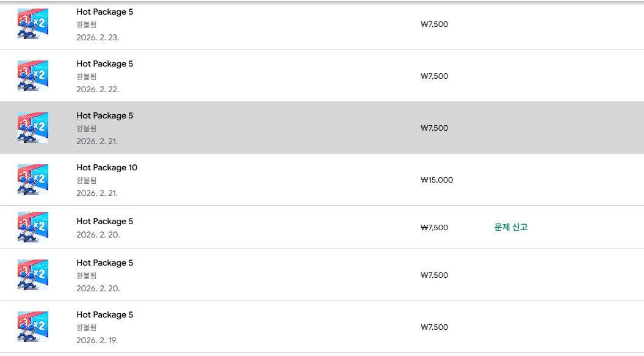Select Hot Package 5 title dated 2026. 2. 22.
Image resolution: width=644 pixels, height=356 pixels.
point(104,64)
